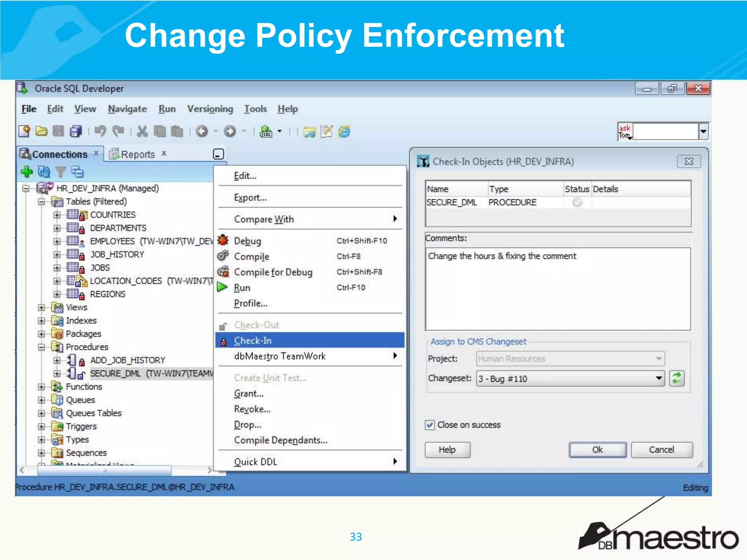Open the dbMaestro TeamWork submenu

(x=310, y=356)
